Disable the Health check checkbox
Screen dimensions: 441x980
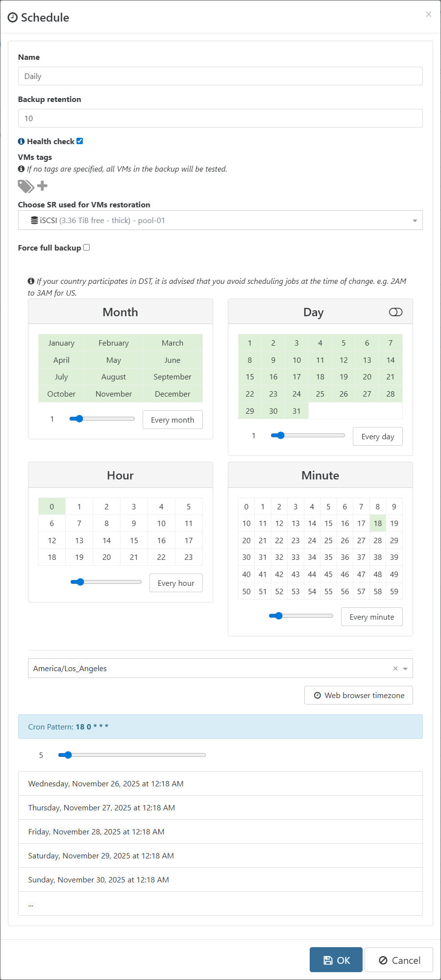point(80,141)
